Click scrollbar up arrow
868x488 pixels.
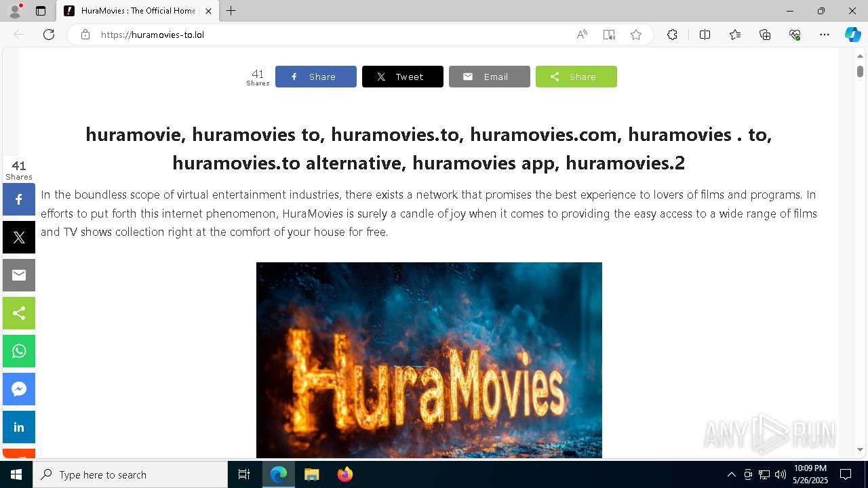[860, 56]
